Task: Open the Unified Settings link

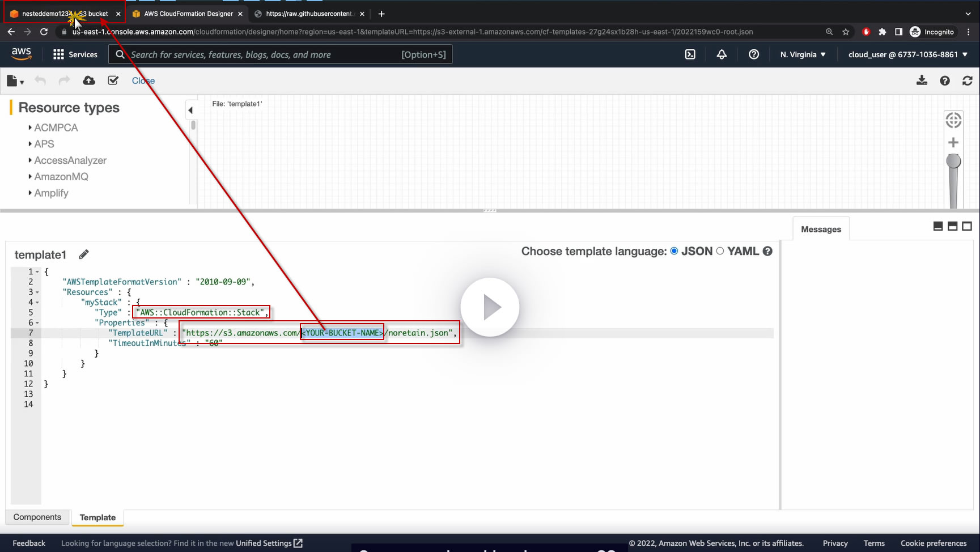Action: click(x=269, y=543)
